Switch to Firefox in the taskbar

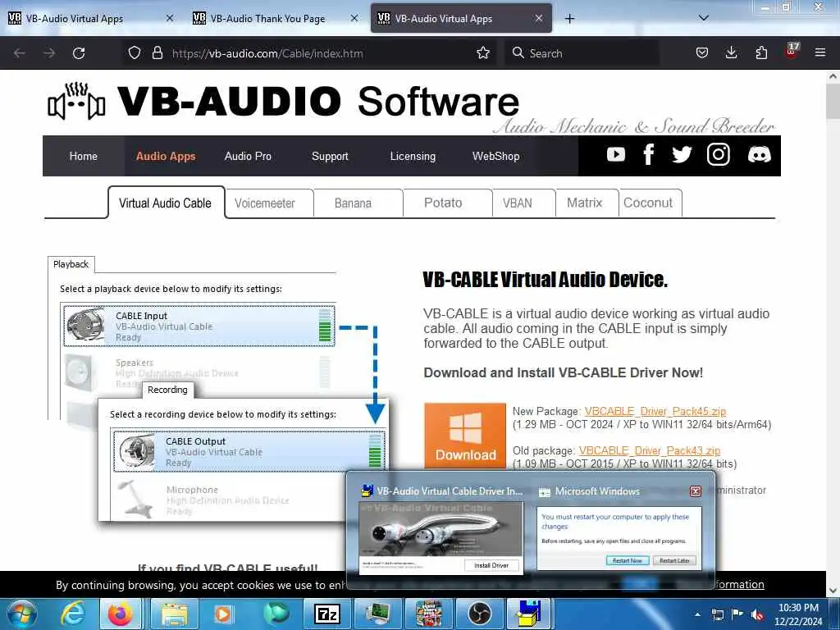[120, 614]
